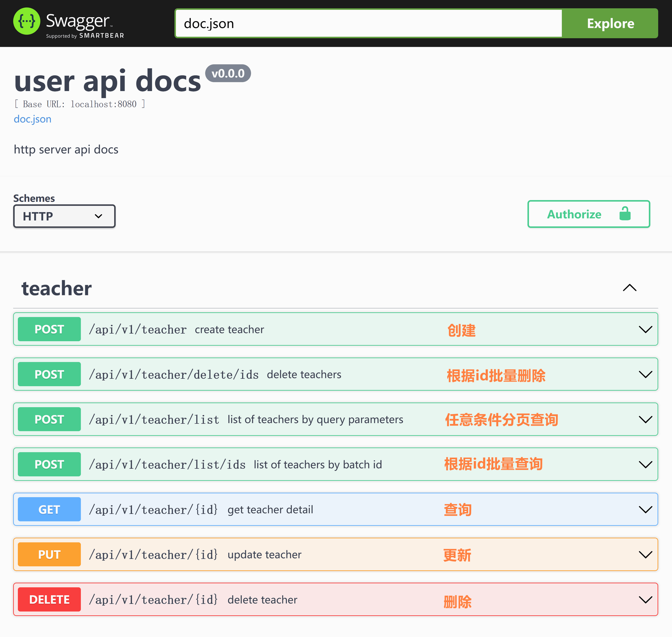672x637 pixels.
Task: Click the doc.json URL input field
Action: pos(369,23)
